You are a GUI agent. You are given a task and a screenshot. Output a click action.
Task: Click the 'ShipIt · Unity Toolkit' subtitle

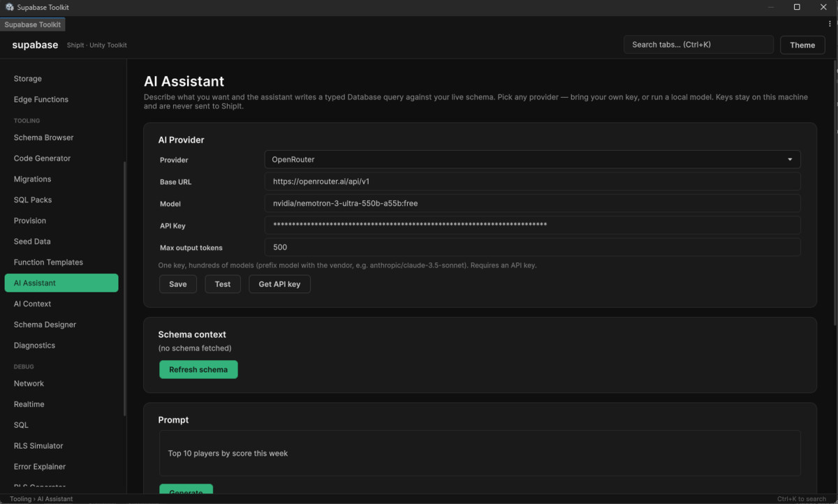[x=97, y=45]
